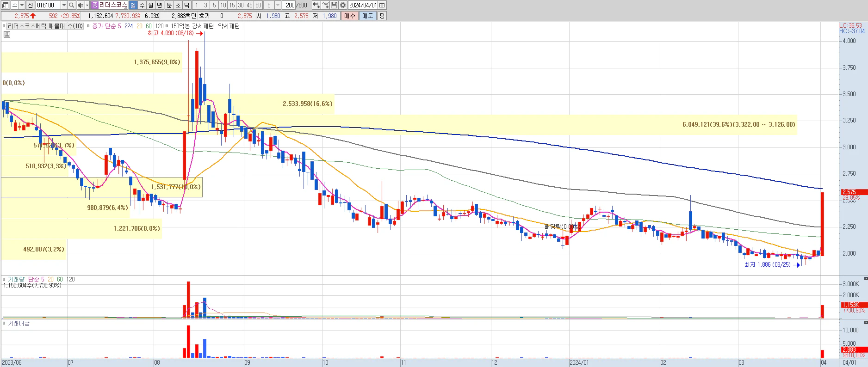Select weekly 주 chart period
This screenshot has width=868, height=367.
point(142,5)
